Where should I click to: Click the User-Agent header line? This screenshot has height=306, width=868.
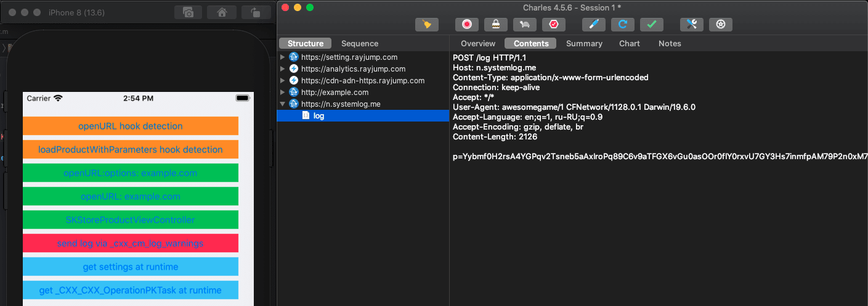coord(574,107)
